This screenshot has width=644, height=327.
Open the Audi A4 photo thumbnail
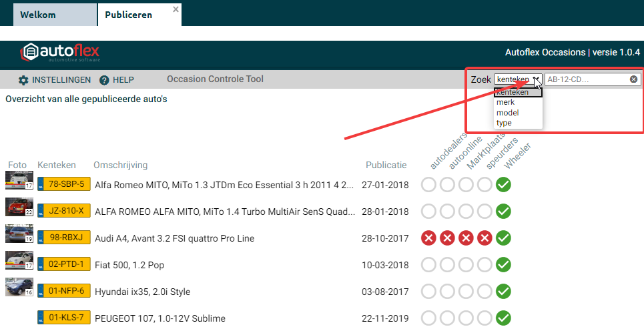(x=19, y=234)
